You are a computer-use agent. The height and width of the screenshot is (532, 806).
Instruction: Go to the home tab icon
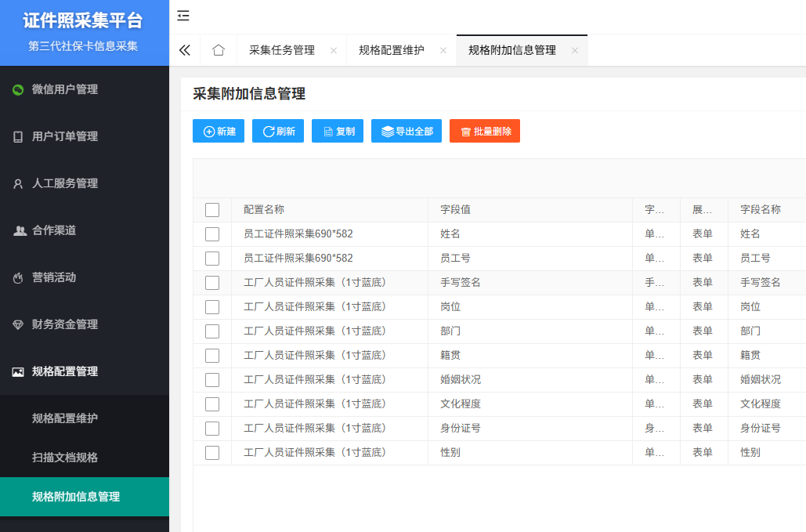pyautogui.click(x=219, y=50)
